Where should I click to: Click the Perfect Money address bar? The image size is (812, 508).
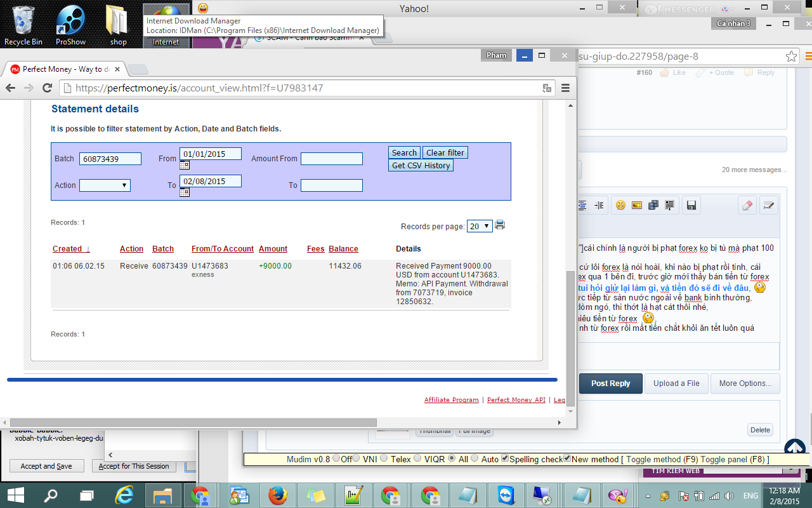(306, 88)
